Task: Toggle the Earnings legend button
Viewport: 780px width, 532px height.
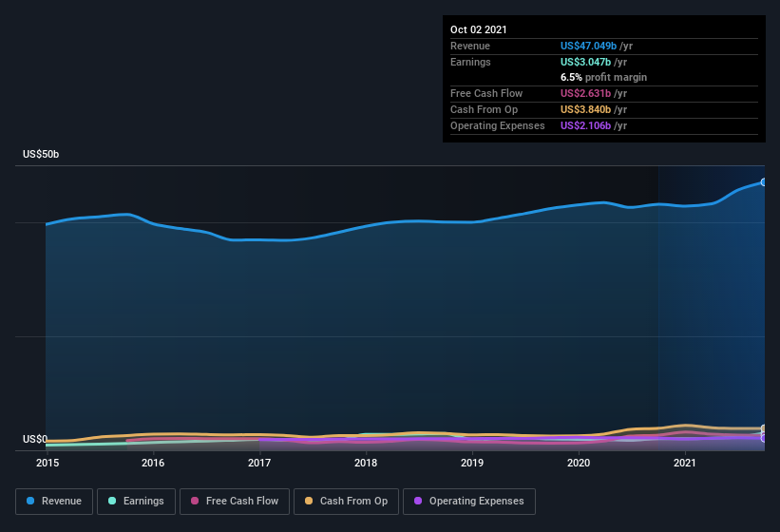Action: click(x=136, y=502)
